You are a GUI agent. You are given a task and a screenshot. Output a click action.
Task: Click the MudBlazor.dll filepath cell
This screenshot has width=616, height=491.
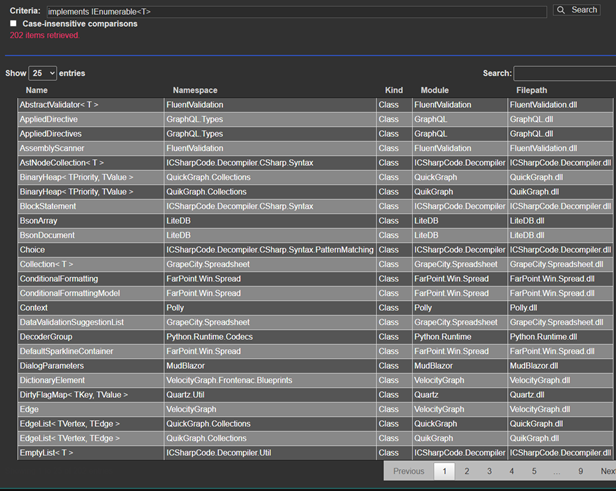(x=560, y=366)
